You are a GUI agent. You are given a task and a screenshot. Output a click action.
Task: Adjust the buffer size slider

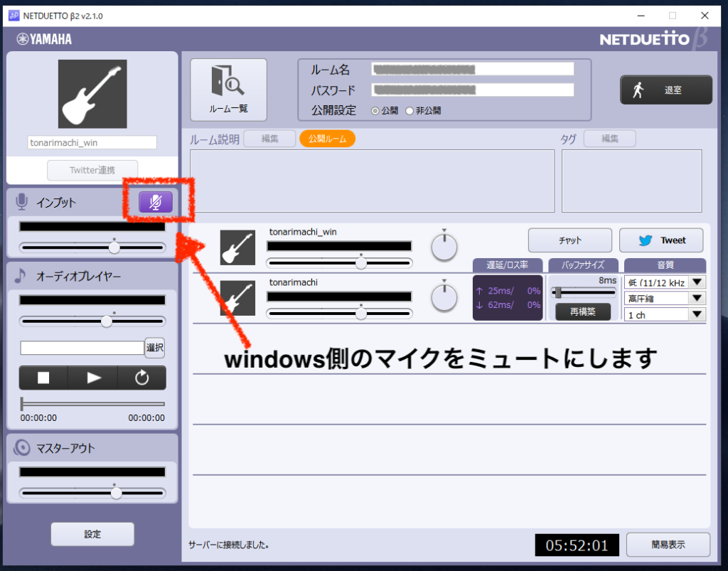click(x=583, y=292)
